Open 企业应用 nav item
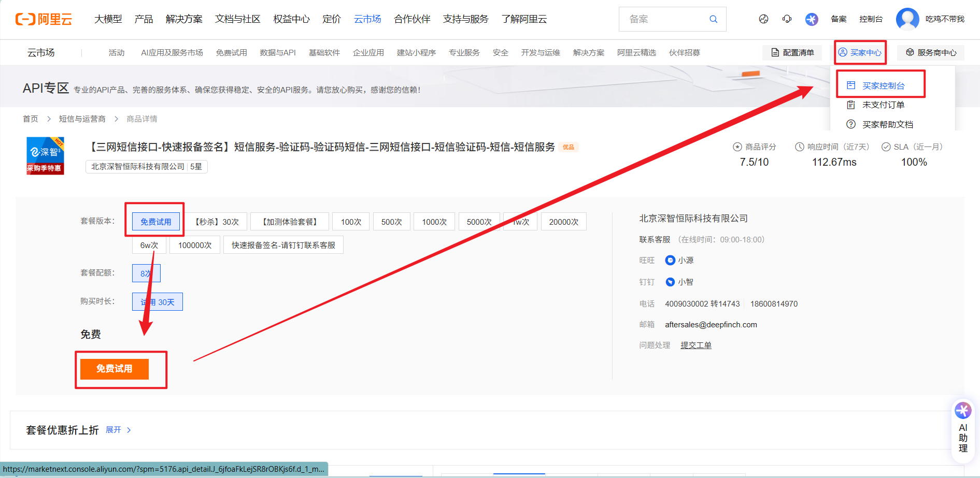 pos(368,52)
